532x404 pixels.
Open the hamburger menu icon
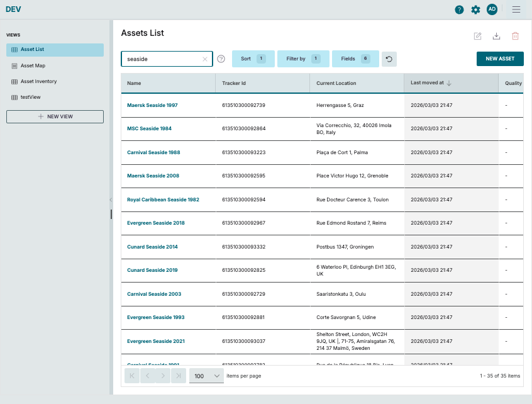tap(516, 9)
